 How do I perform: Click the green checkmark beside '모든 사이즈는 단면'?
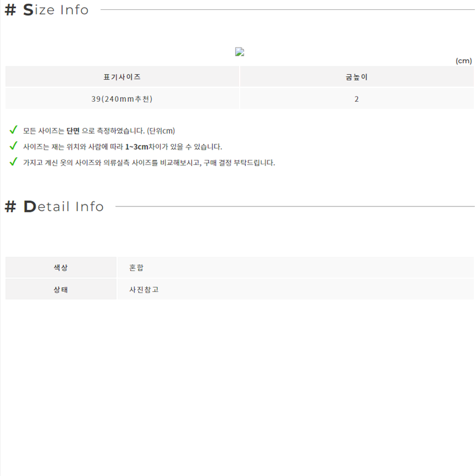13,130
